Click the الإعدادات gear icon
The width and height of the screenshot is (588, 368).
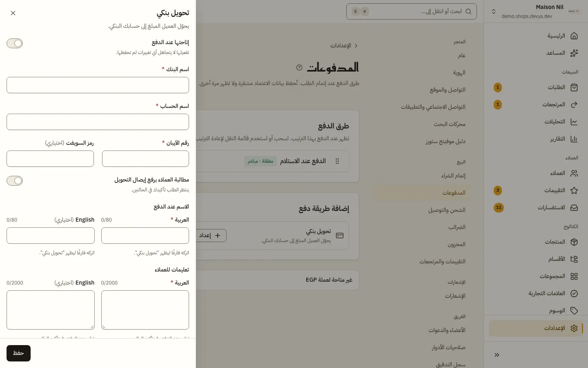pyautogui.click(x=574, y=328)
